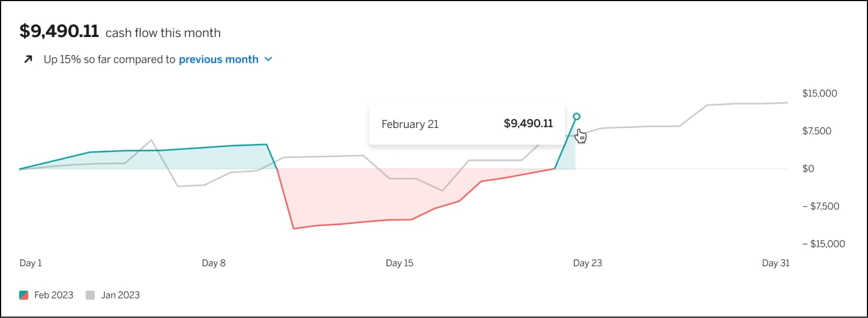This screenshot has width=868, height=318.
Task: Click the $9,490.11 value inside the tooltip
Action: (528, 124)
